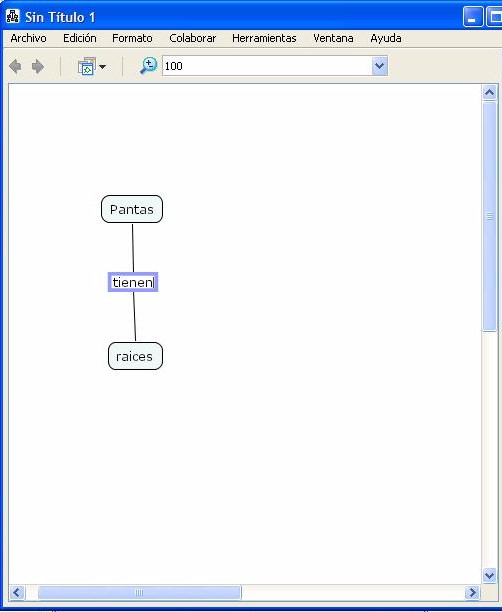
Task: Click the tienen linking phrase box
Action: (x=133, y=282)
